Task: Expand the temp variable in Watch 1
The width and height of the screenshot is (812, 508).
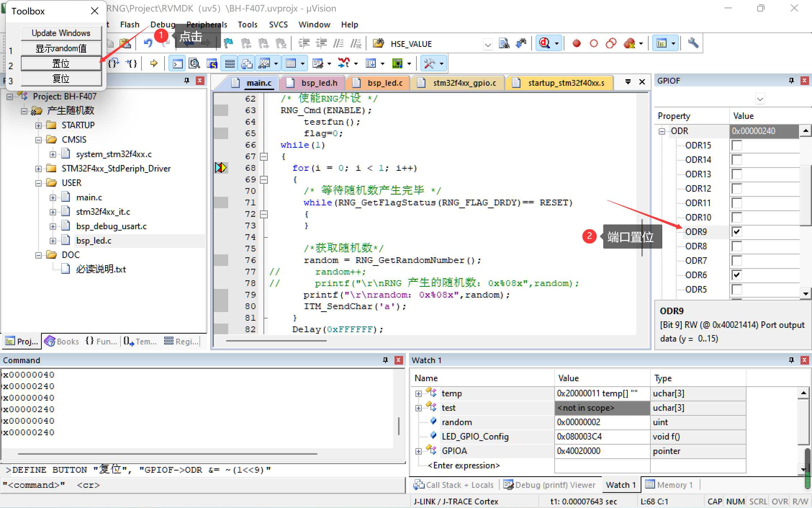Action: coord(418,393)
